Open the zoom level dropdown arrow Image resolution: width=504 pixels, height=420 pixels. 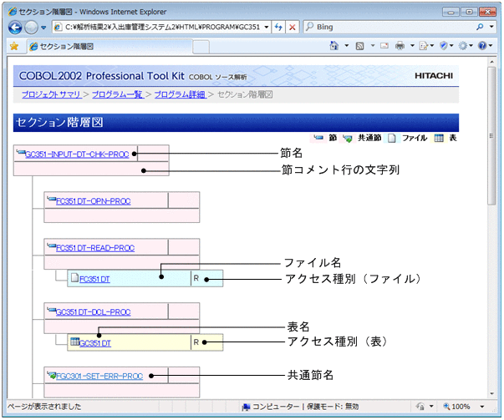tap(482, 407)
